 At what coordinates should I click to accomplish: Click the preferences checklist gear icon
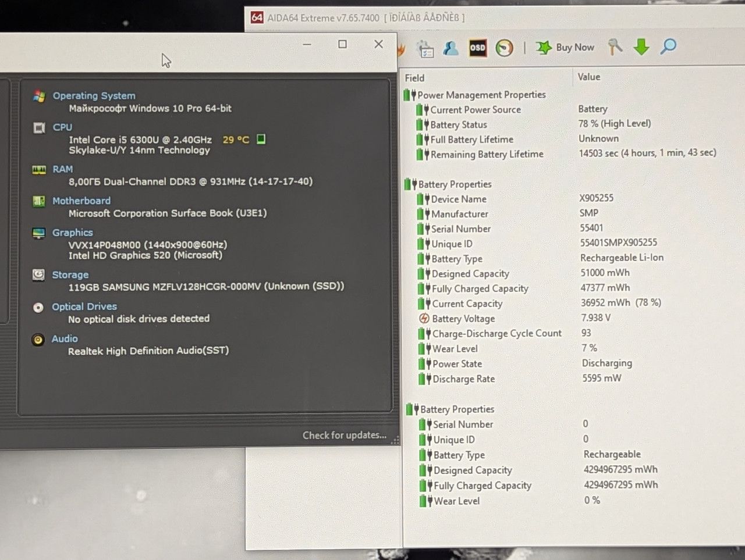click(425, 49)
